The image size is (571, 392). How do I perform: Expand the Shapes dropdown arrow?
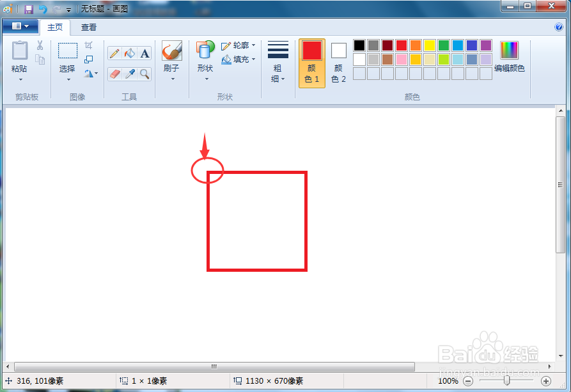[207, 79]
